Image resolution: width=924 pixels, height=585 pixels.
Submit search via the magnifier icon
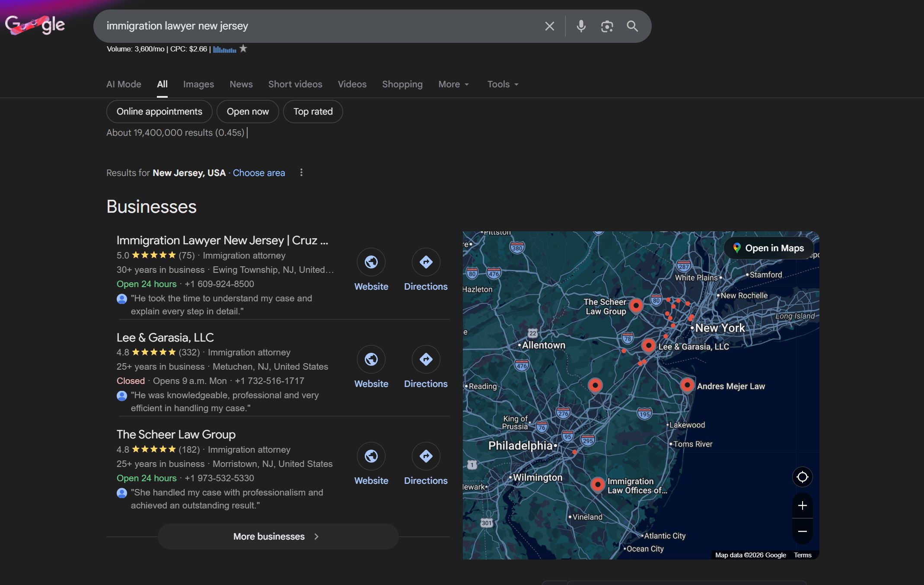tap(632, 26)
